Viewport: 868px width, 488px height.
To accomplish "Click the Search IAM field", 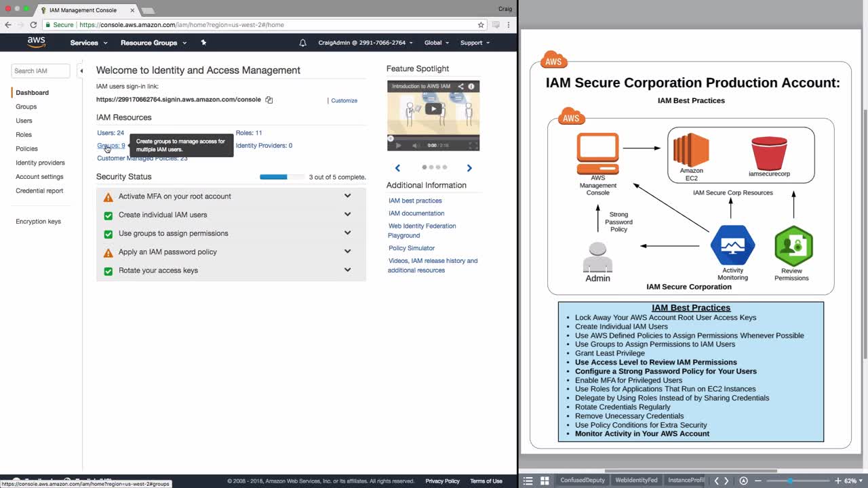I will tap(41, 70).
